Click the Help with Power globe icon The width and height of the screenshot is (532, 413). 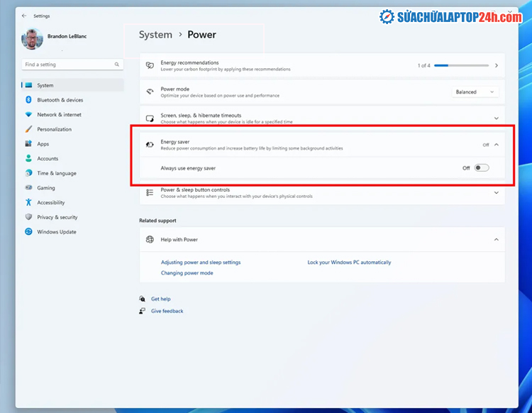[150, 239]
